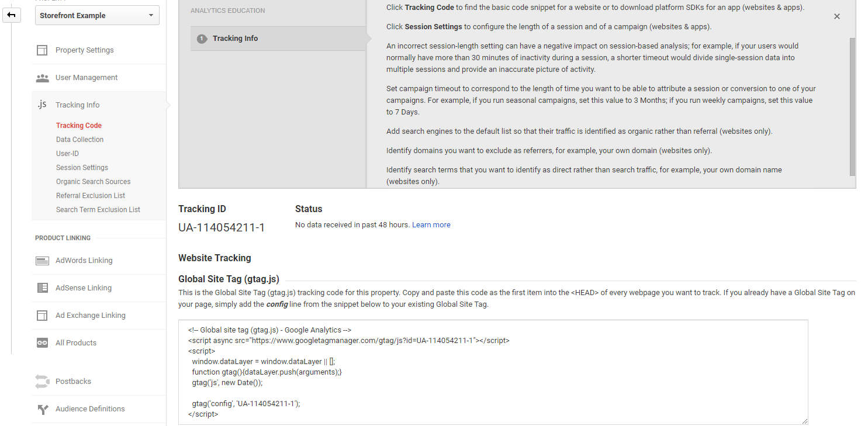Click the Ad Exchange Linking icon
868x426 pixels.
click(42, 316)
